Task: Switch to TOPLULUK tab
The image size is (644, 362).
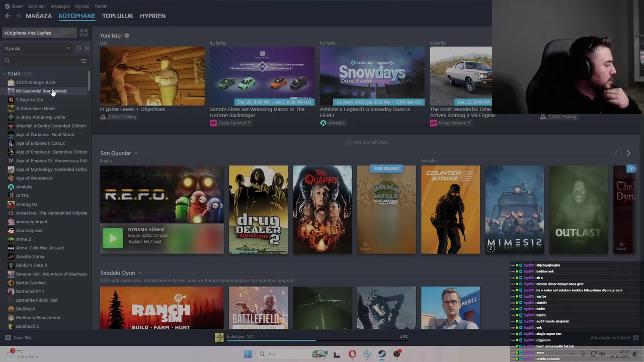Action: click(x=117, y=16)
